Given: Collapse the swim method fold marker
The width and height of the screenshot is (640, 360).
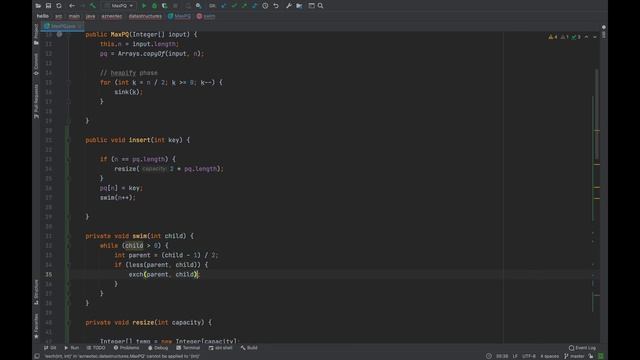Looking at the screenshot, I should (x=69, y=236).
